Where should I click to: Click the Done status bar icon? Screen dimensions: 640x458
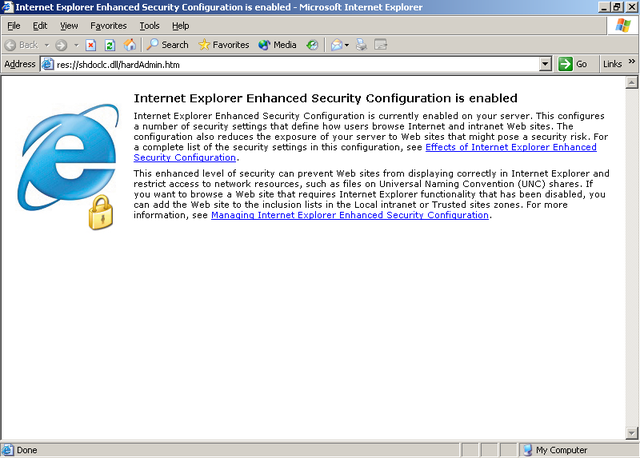[7, 450]
